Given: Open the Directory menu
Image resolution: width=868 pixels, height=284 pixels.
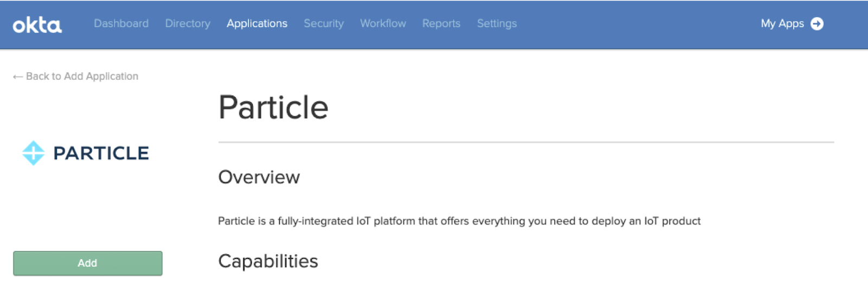Looking at the screenshot, I should (188, 23).
